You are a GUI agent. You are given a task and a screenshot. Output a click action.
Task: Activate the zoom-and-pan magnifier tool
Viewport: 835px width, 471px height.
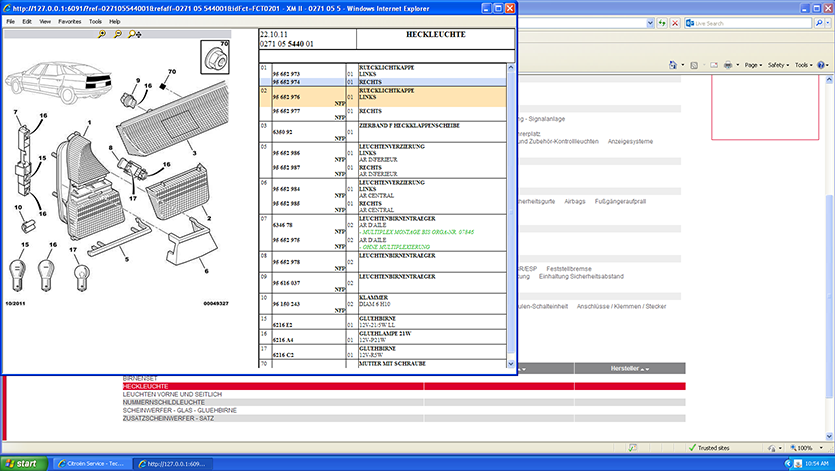(x=135, y=34)
